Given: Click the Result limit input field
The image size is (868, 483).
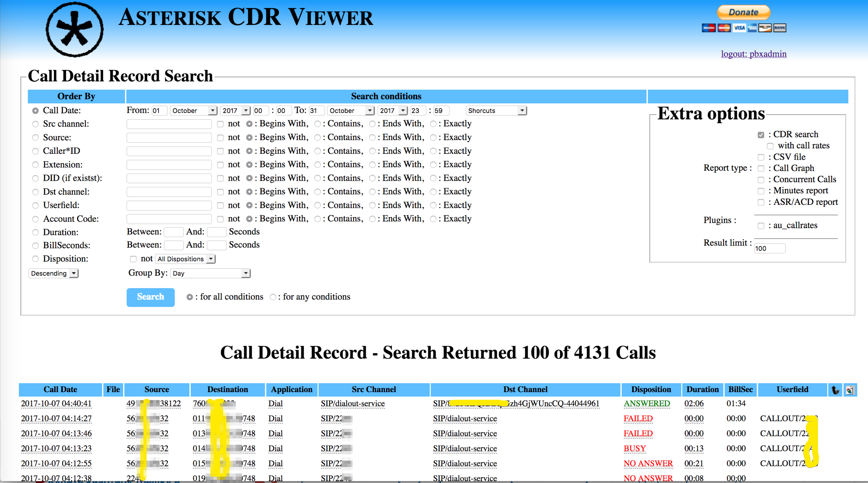Looking at the screenshot, I should click(x=769, y=248).
